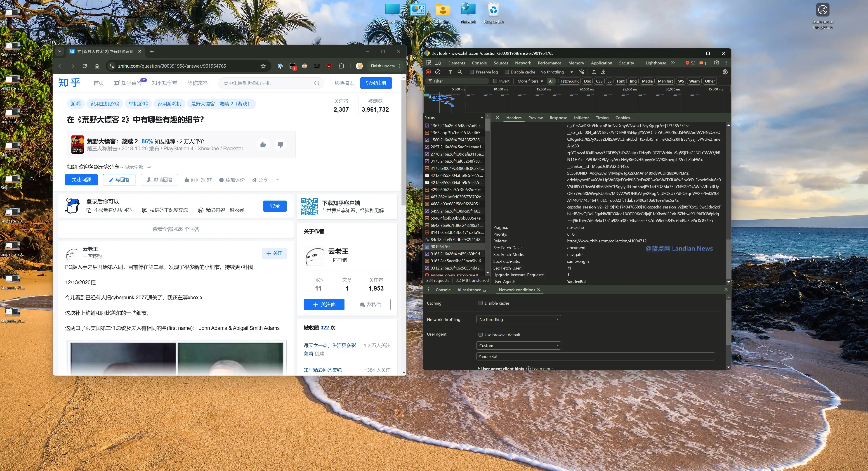This screenshot has height=471, width=868.
Task: Click the 登录/注册 button
Action: point(376,83)
